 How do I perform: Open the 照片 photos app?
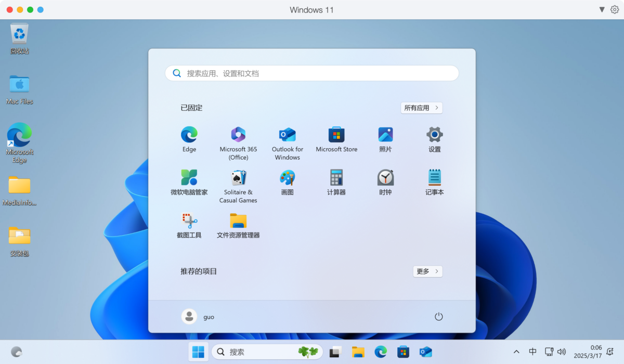pos(385,140)
